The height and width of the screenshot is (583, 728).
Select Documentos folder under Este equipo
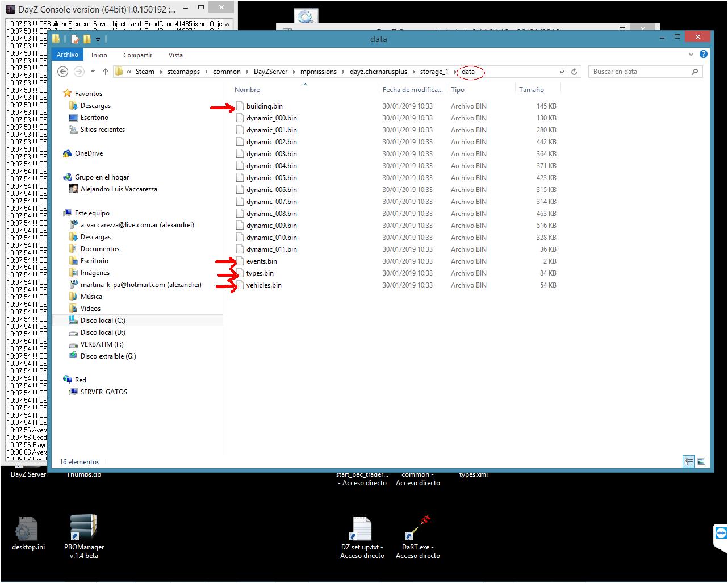[x=99, y=249]
